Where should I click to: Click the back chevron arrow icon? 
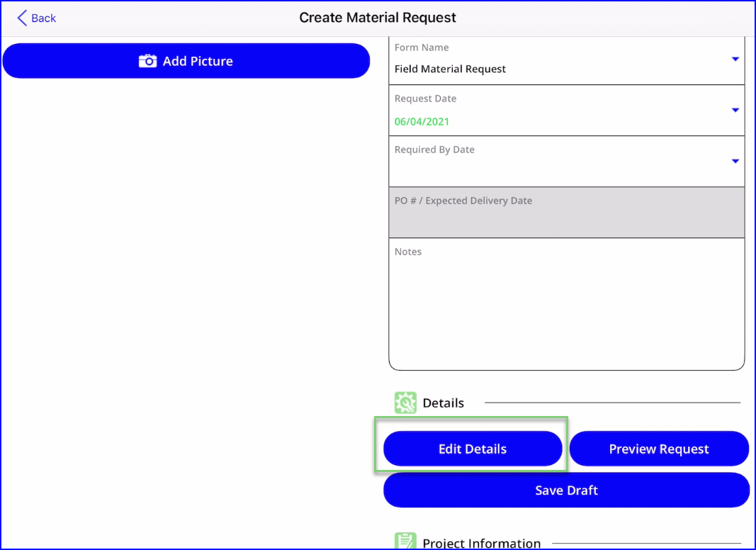22,18
